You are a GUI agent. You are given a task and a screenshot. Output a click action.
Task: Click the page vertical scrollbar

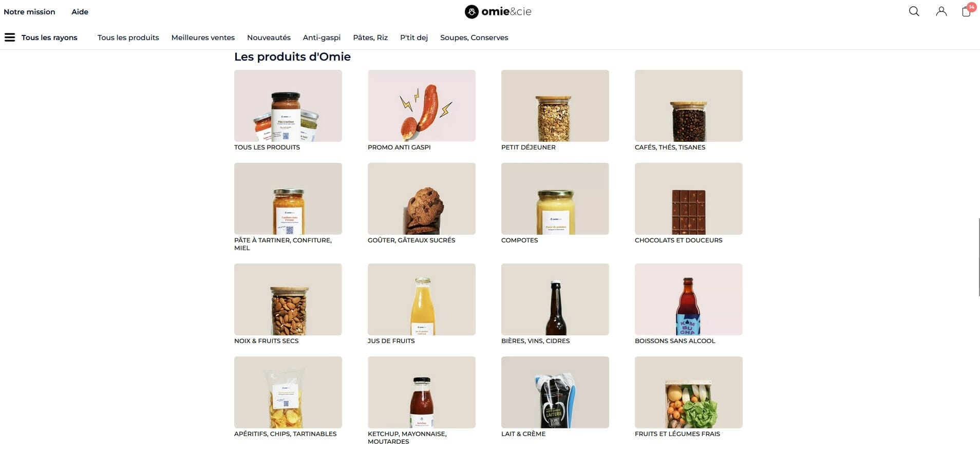pyautogui.click(x=978, y=257)
